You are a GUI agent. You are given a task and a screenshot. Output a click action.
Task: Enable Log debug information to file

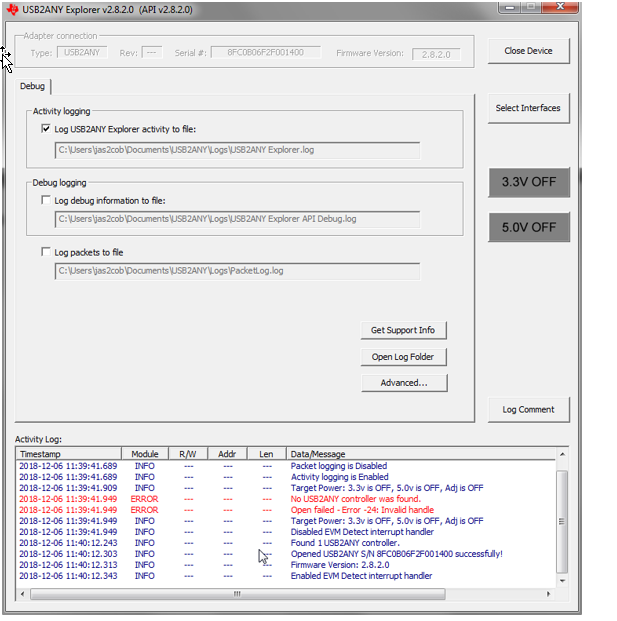(x=46, y=200)
